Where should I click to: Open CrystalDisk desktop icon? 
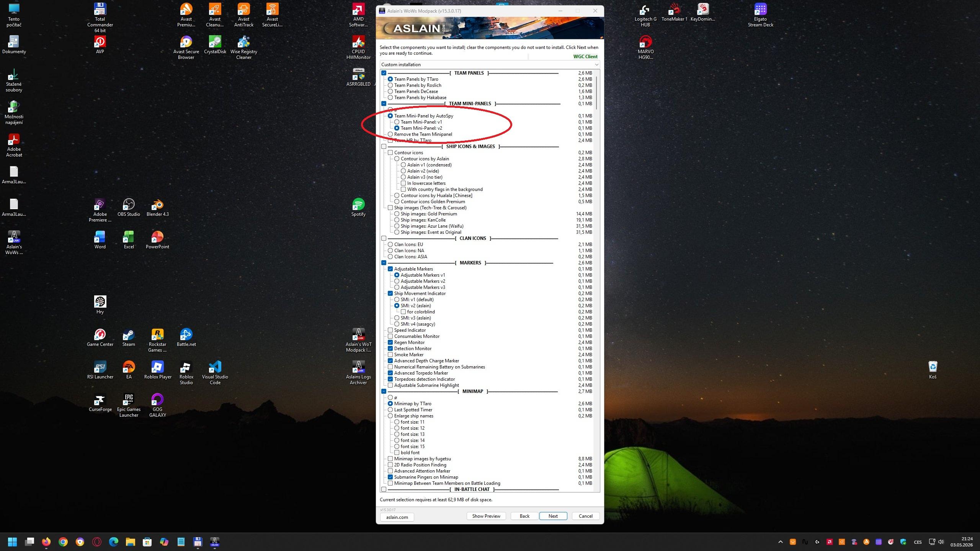pos(215,45)
